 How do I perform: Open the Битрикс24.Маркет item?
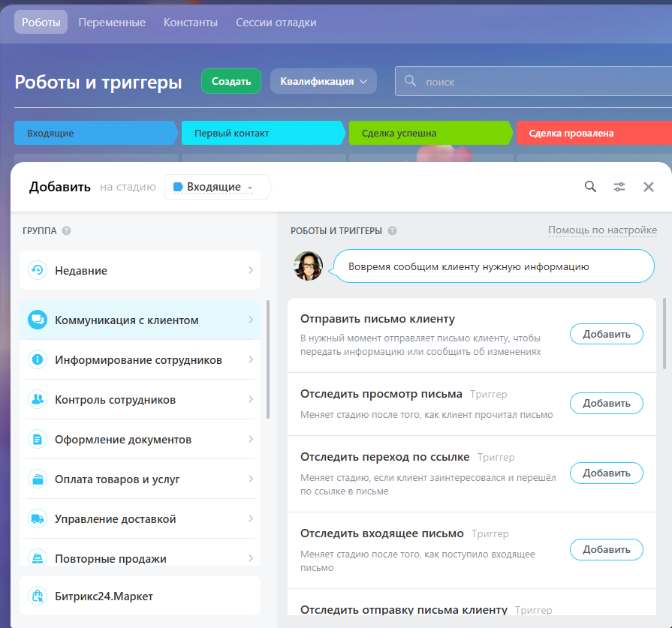[140, 596]
